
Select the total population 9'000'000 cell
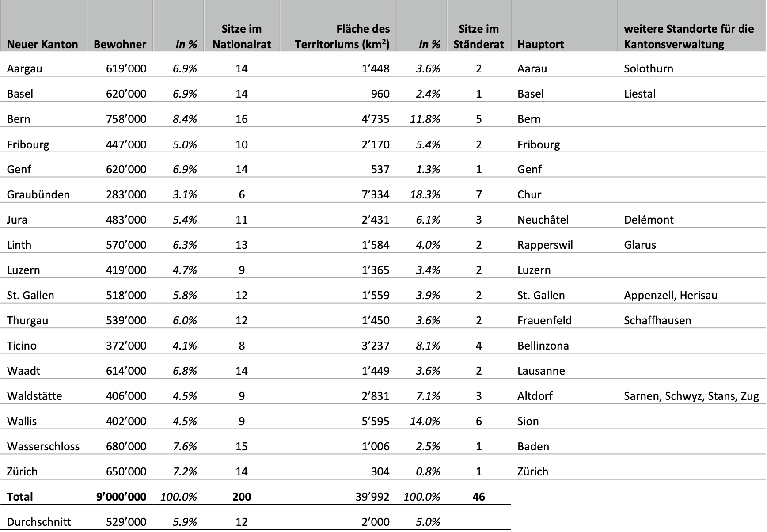(121, 497)
